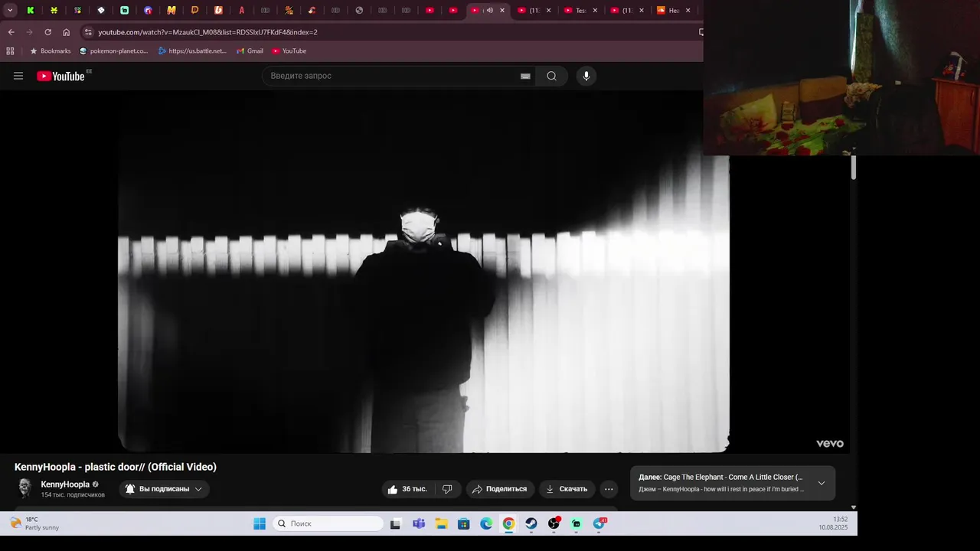The height and width of the screenshot is (551, 980).
Task: Open the Windows Start button
Action: point(260,523)
